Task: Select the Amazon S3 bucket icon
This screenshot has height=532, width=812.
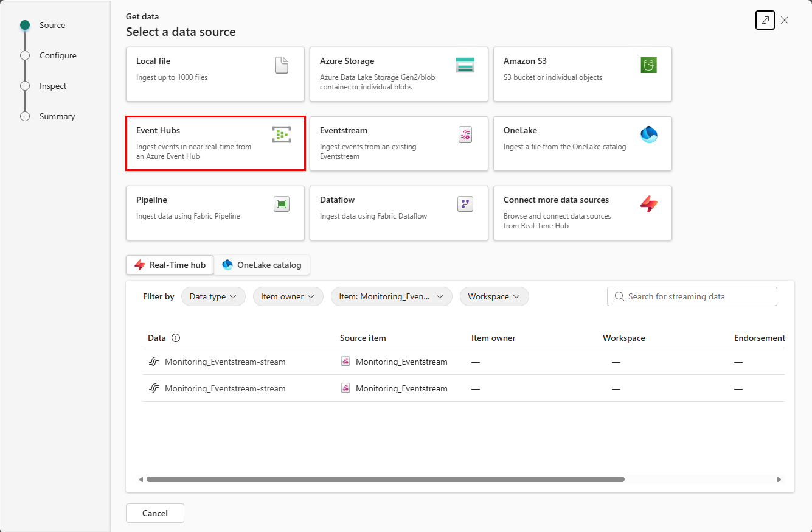Action: [x=649, y=65]
